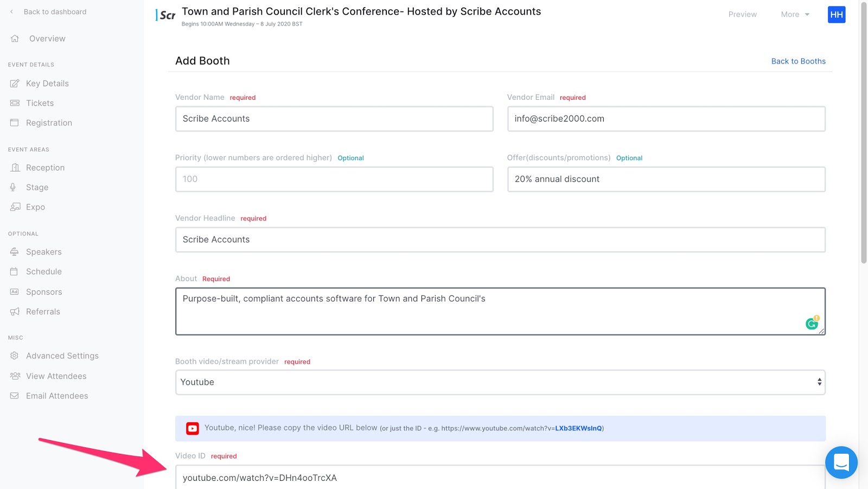868x489 pixels.
Task: Click the Sponsors ad icon
Action: pyautogui.click(x=15, y=292)
